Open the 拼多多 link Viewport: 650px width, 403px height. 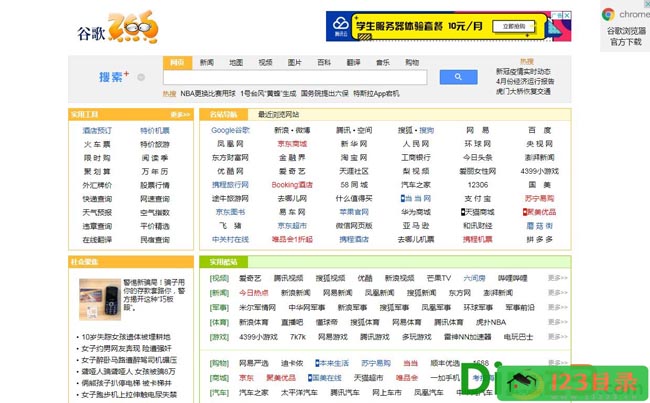click(x=539, y=240)
